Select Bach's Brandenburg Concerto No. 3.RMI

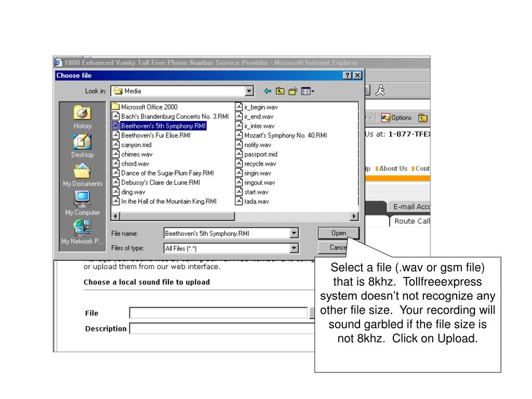click(x=170, y=116)
